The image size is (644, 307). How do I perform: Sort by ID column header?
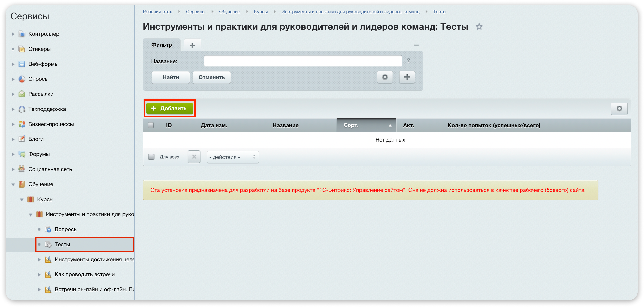tap(177, 125)
